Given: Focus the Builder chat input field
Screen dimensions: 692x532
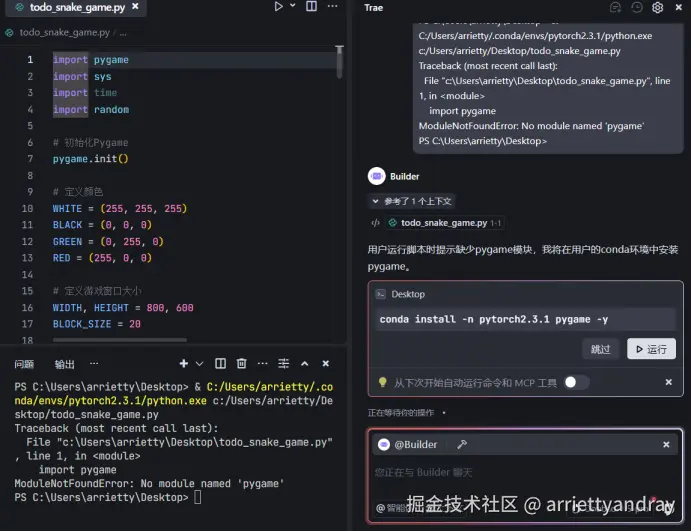Looking at the screenshot, I should [525, 473].
